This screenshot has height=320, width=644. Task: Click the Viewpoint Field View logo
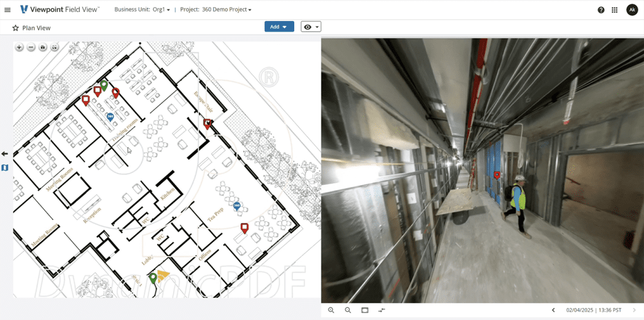click(60, 10)
